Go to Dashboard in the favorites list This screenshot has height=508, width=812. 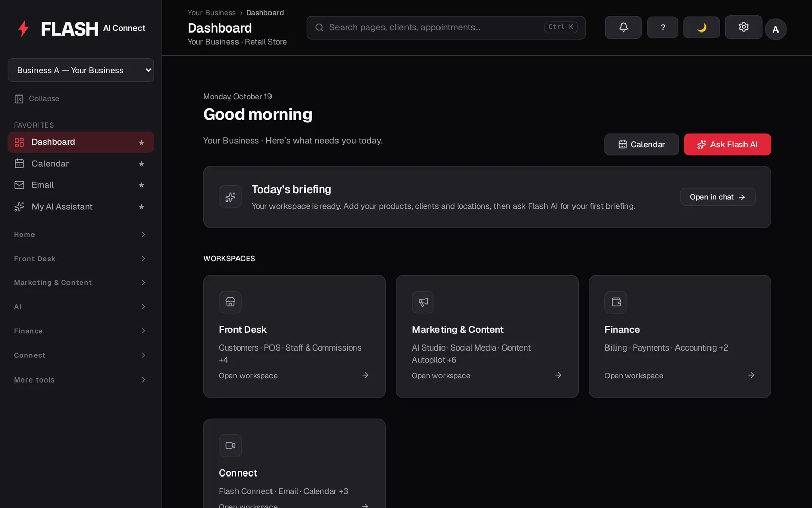click(x=81, y=142)
